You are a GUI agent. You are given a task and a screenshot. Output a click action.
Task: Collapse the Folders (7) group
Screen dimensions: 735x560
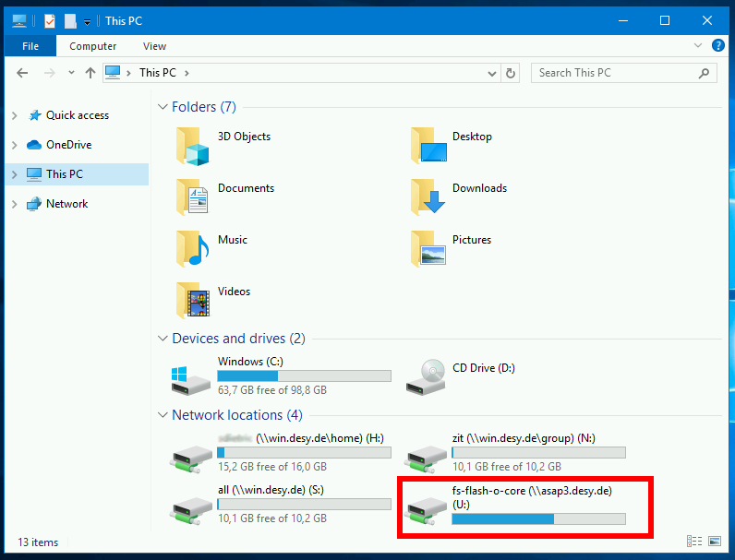pyautogui.click(x=163, y=107)
